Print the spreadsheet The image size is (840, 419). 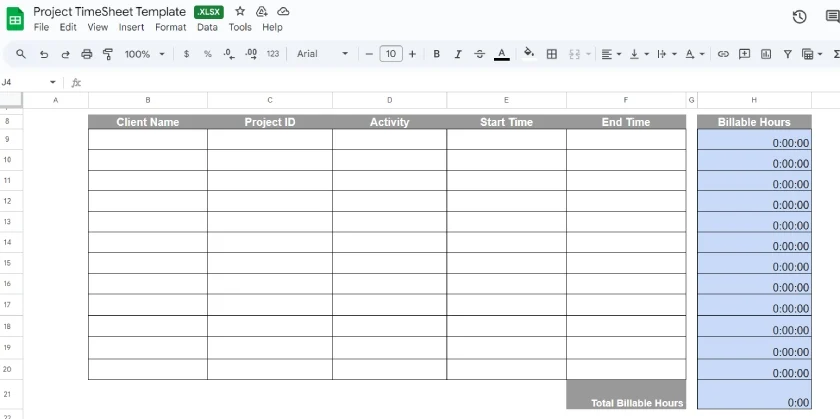tap(87, 54)
